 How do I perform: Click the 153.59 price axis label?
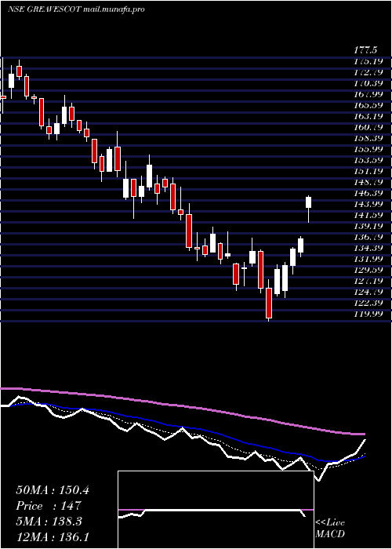coord(368,160)
